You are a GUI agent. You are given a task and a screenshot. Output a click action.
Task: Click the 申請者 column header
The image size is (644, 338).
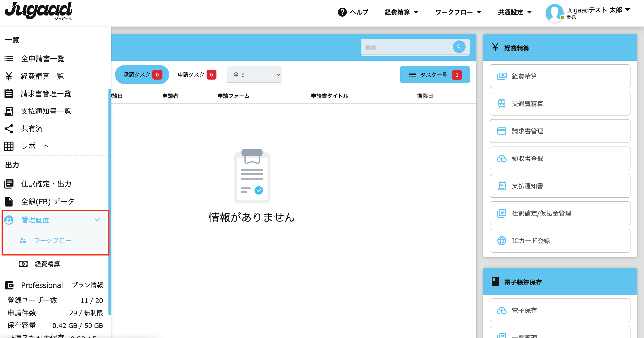(170, 96)
